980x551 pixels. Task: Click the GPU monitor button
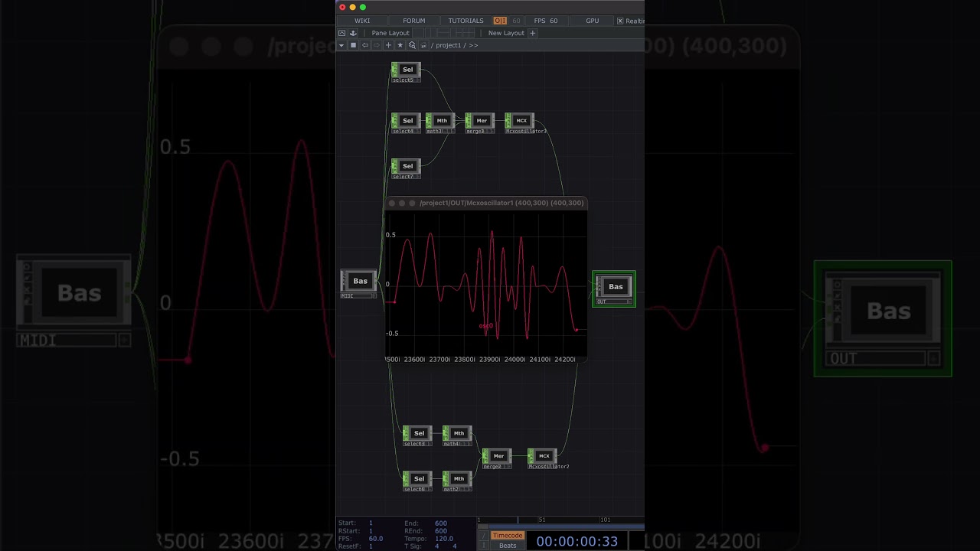coord(592,21)
